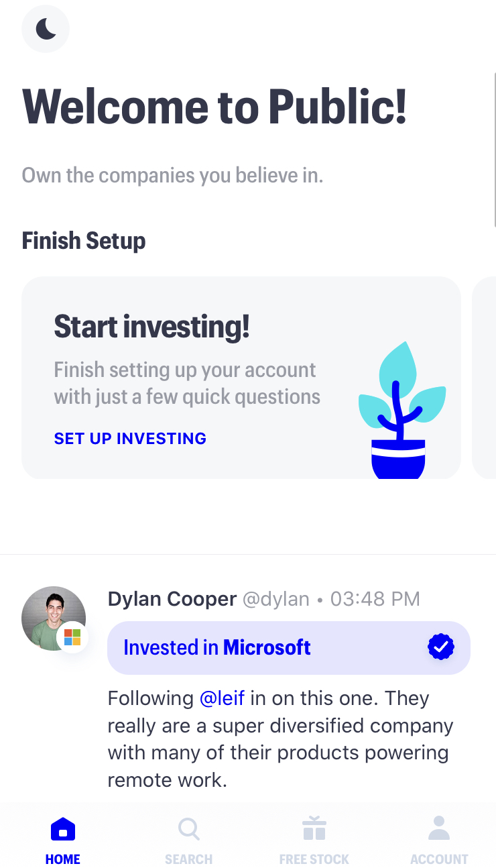This screenshot has height=868, width=496.
Task: Click the Dylan Cooper name
Action: 172,599
